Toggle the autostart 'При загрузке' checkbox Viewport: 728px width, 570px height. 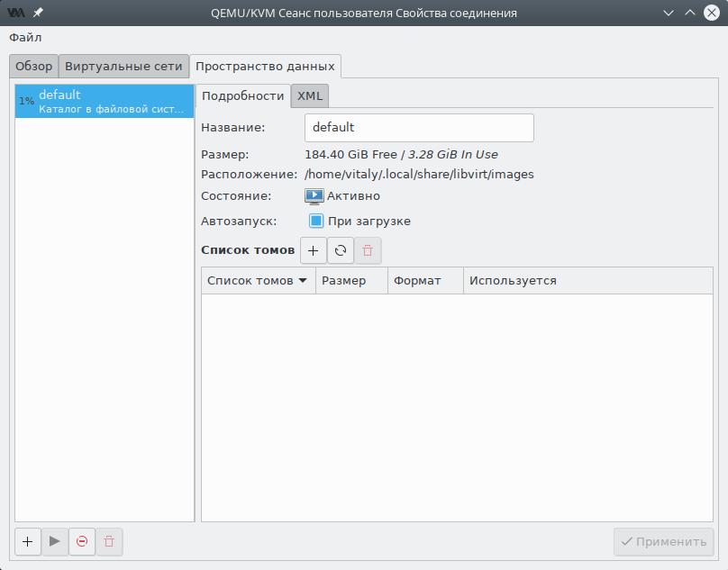tap(316, 221)
